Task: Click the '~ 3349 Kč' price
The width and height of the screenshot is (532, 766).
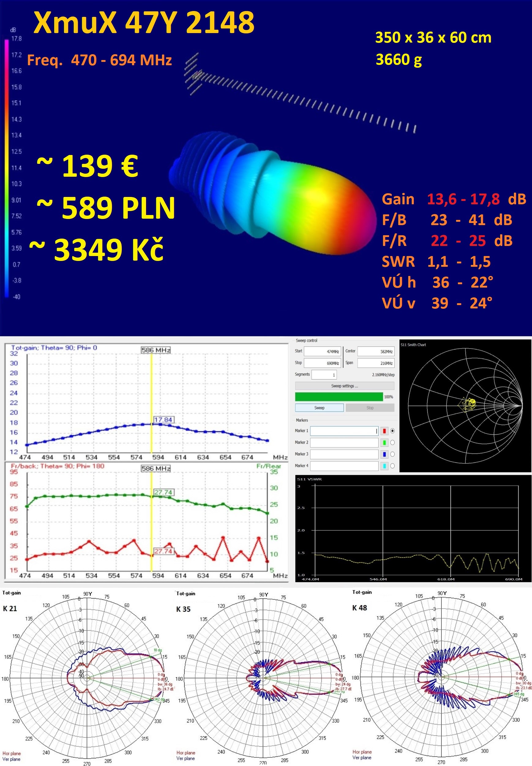Action: (97, 249)
